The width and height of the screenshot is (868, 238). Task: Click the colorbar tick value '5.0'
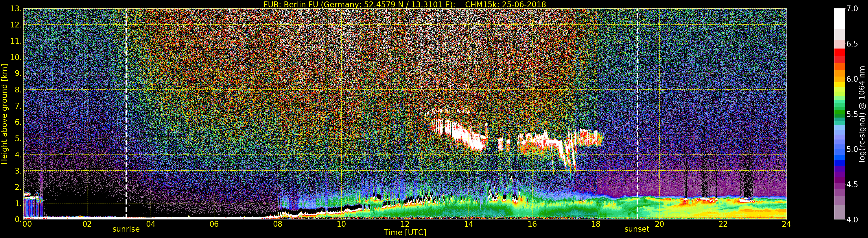pyautogui.click(x=852, y=149)
